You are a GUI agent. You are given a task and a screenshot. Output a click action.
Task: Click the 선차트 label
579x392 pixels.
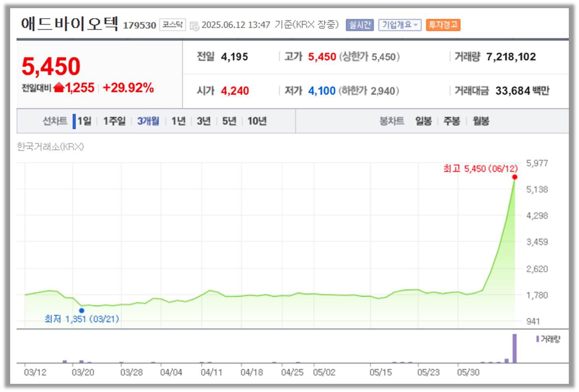(x=55, y=121)
